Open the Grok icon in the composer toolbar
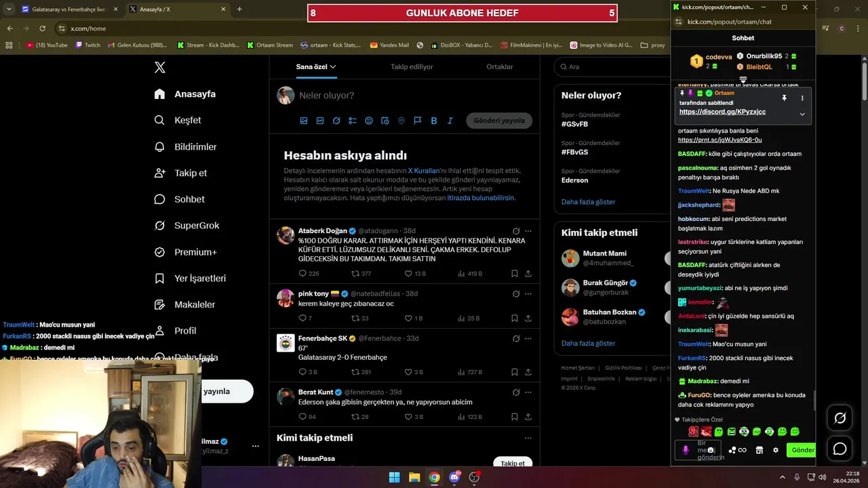The image size is (868, 488). click(336, 121)
